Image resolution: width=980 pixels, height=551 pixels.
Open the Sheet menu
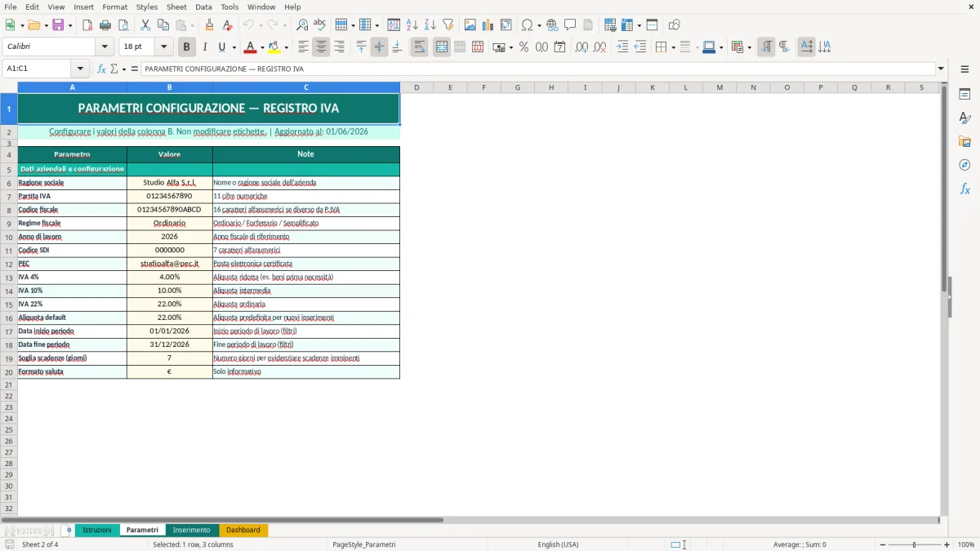(176, 7)
